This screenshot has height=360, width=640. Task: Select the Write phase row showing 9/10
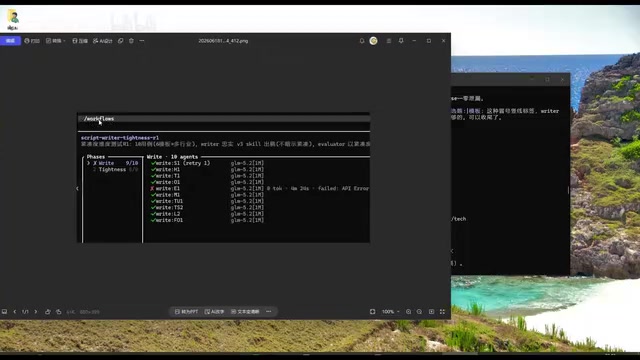113,163
